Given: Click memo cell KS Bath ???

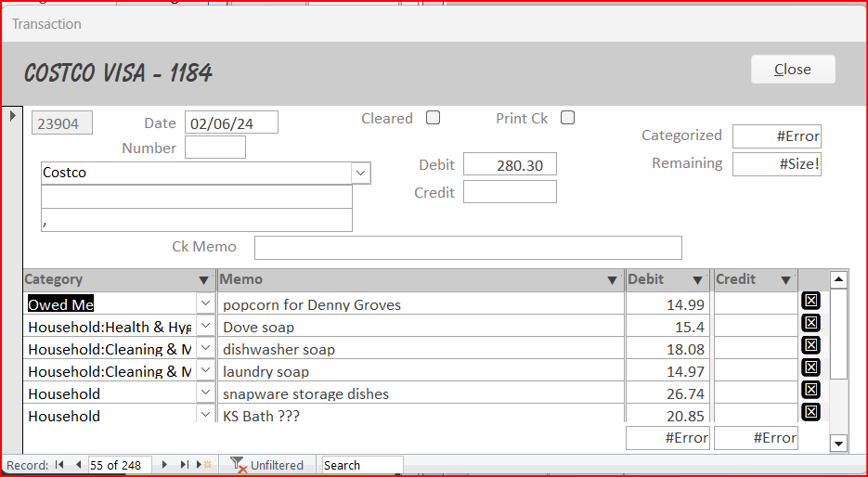Looking at the screenshot, I should pos(421,414).
